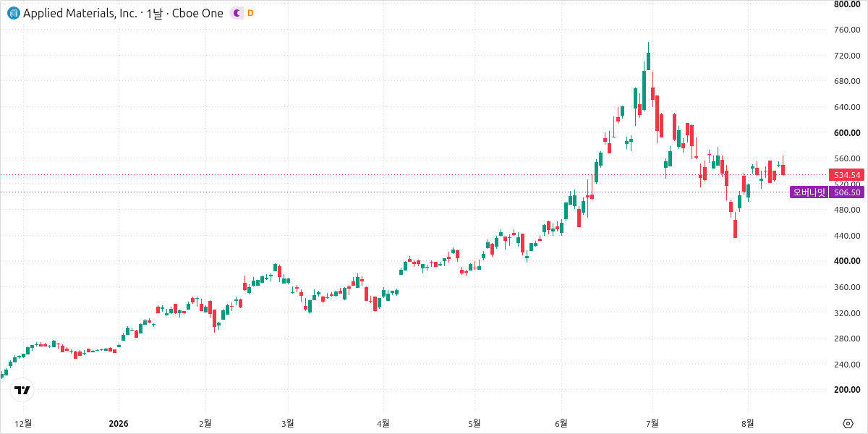Image resolution: width=868 pixels, height=434 pixels.
Task: Click the 680.00 price axis label
Action: tap(846, 81)
